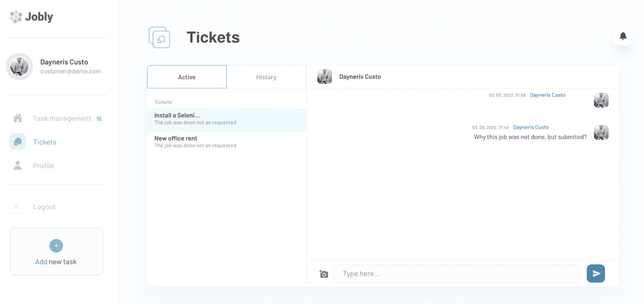Open the 'New office rent' ticket

[x=227, y=141]
